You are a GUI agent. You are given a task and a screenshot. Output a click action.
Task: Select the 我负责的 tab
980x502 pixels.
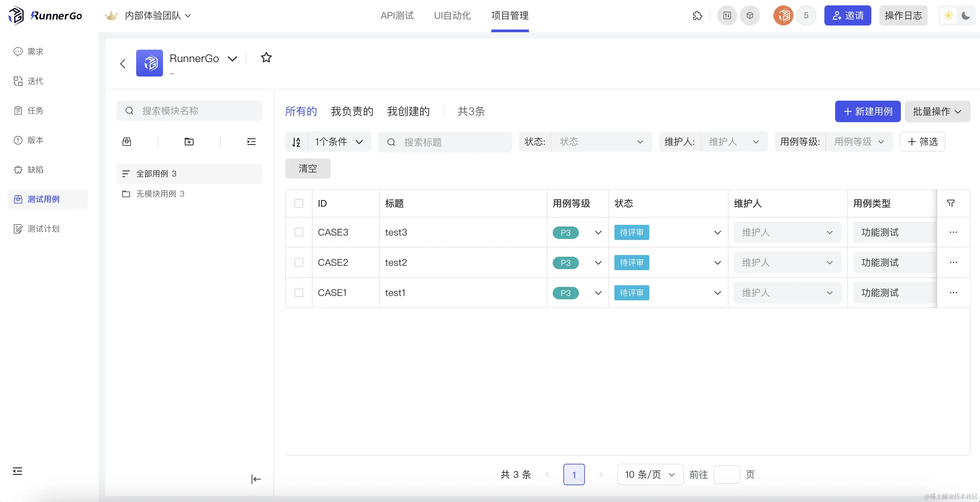[x=352, y=111]
